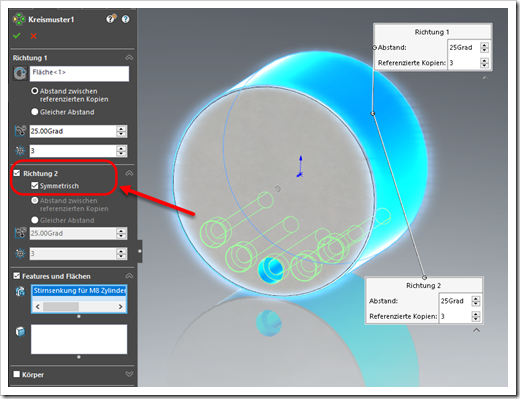Click the Richtung 2 callout title
Viewport: 520px width, 399px height.
[423, 285]
